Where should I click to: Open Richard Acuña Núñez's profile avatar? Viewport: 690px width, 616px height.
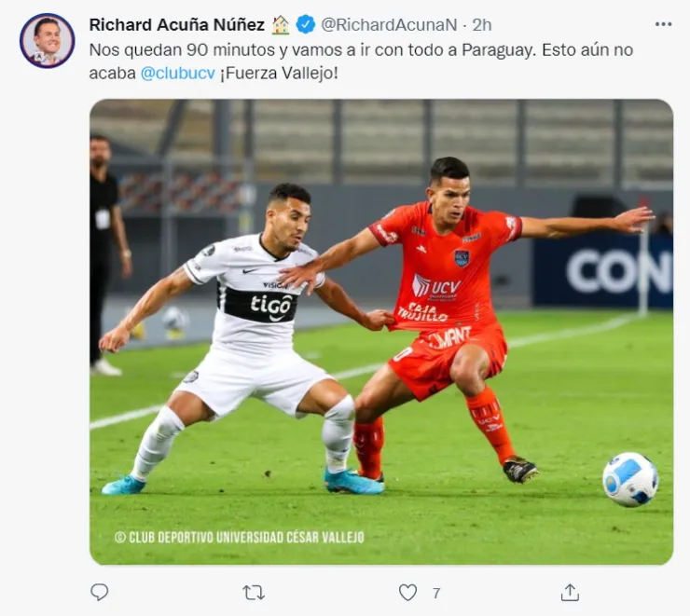(x=47, y=40)
